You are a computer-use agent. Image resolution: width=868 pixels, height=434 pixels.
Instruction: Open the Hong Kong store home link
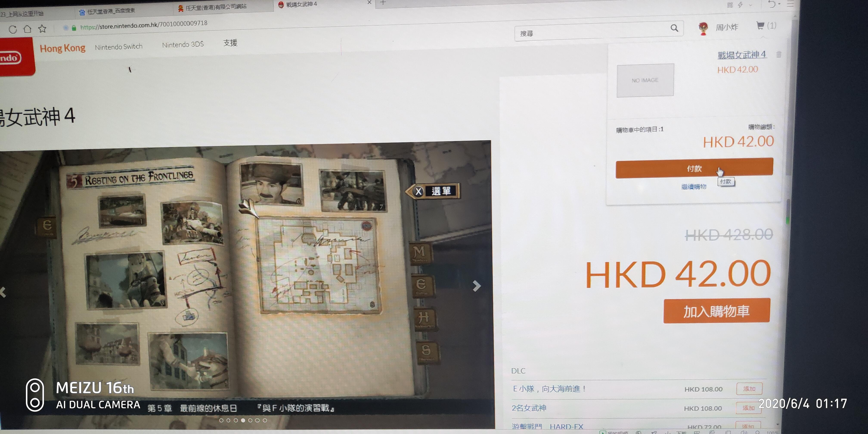click(62, 48)
